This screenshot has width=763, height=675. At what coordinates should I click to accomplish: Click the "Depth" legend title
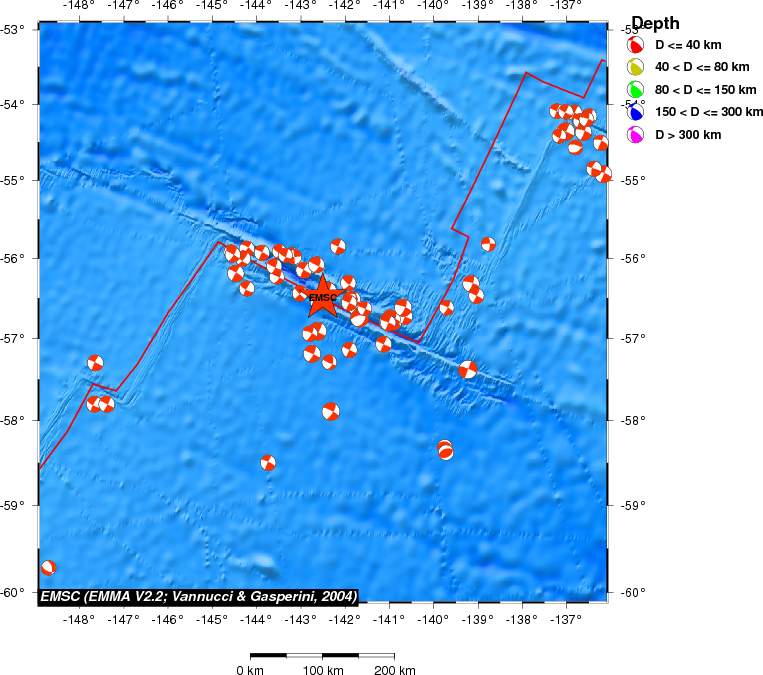point(655,23)
